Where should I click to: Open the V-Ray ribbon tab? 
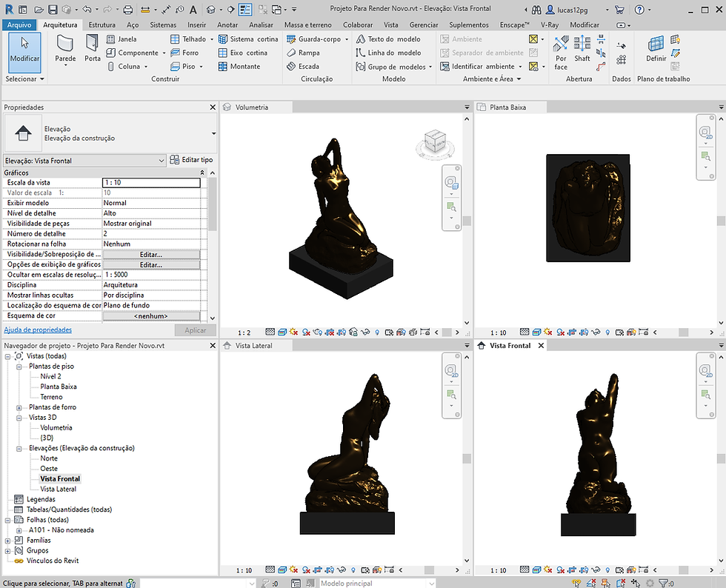550,24
